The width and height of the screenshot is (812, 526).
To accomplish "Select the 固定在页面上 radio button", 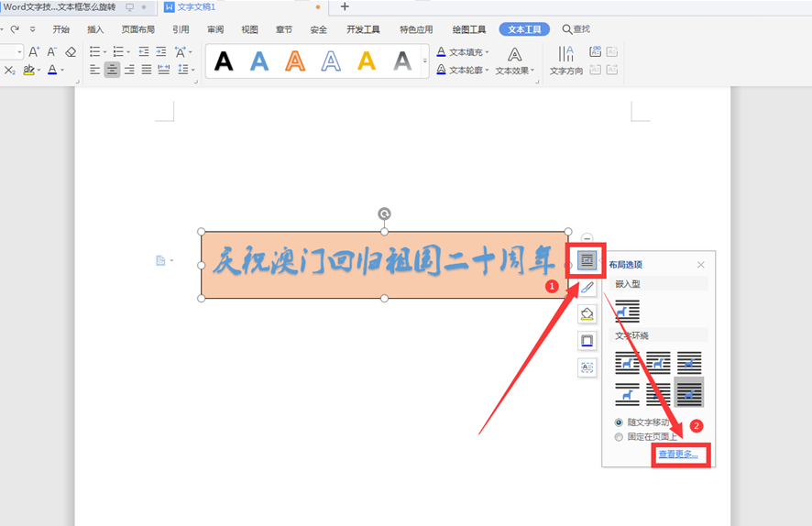I will pyautogui.click(x=619, y=437).
